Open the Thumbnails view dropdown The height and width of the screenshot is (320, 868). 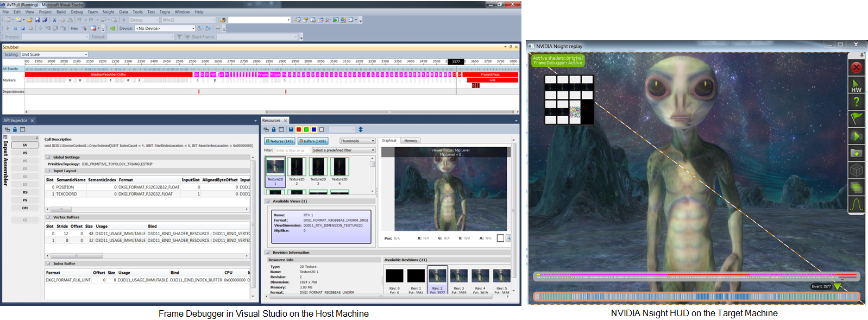click(357, 141)
